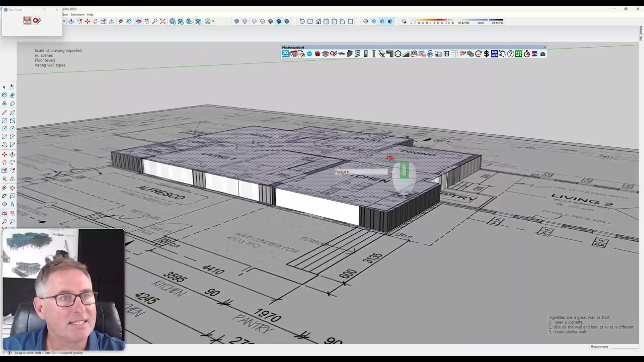This screenshot has height=362, width=644.
Task: Toggle X-ray face style
Action: (x=236, y=21)
